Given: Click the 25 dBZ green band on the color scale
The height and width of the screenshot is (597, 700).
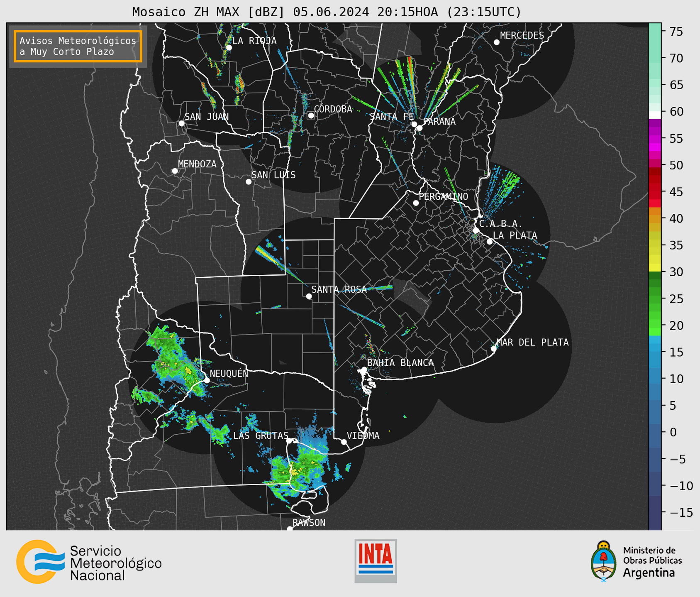Looking at the screenshot, I should point(655,299).
